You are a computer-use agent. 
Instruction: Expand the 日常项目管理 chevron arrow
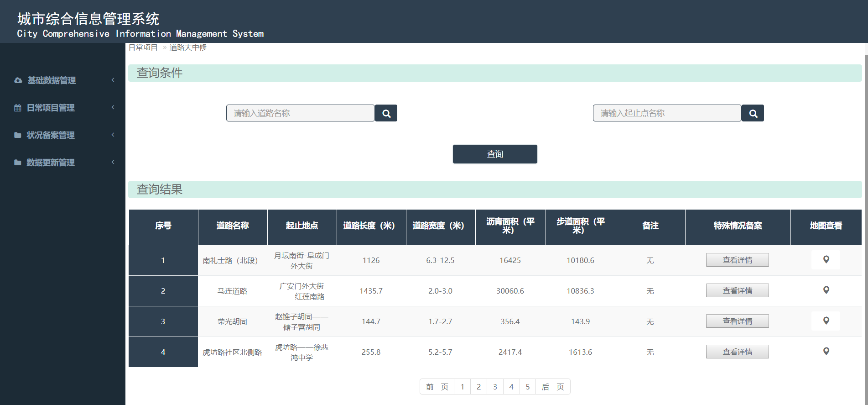tap(113, 107)
